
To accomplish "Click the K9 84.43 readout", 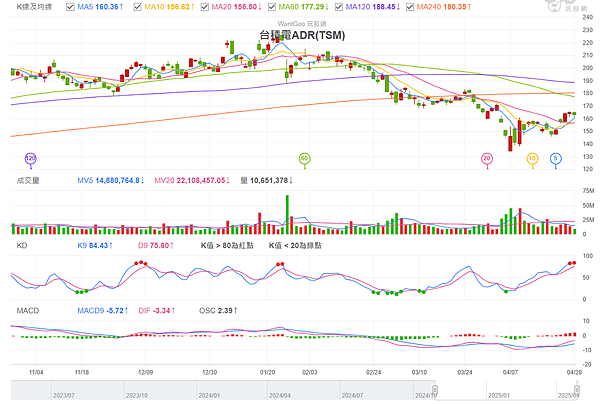I will point(95,246).
